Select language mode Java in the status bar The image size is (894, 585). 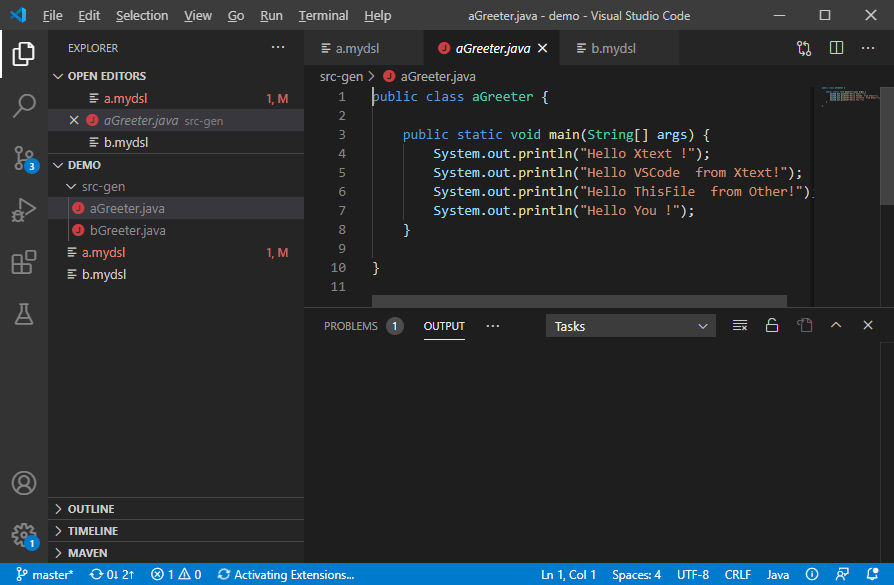777,575
